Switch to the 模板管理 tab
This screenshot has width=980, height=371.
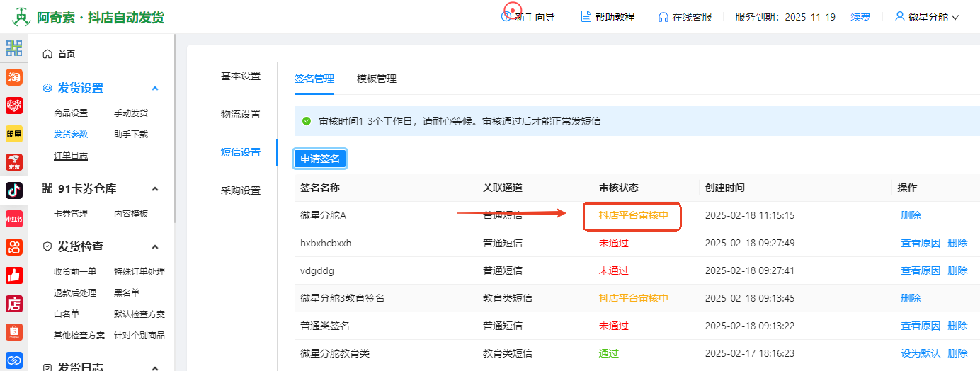pos(377,79)
